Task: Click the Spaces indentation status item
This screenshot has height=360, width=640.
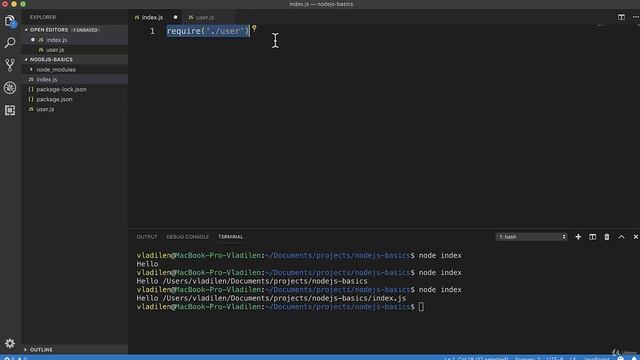Action: 527,358
